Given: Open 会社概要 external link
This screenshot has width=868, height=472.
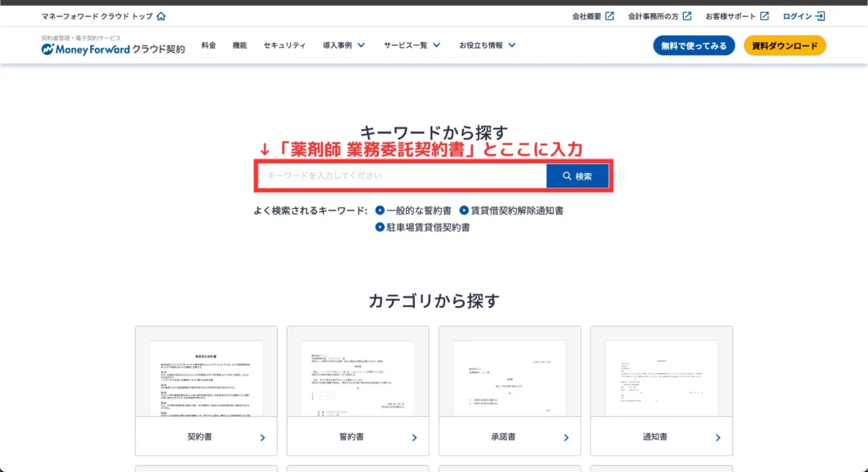Looking at the screenshot, I should [593, 16].
